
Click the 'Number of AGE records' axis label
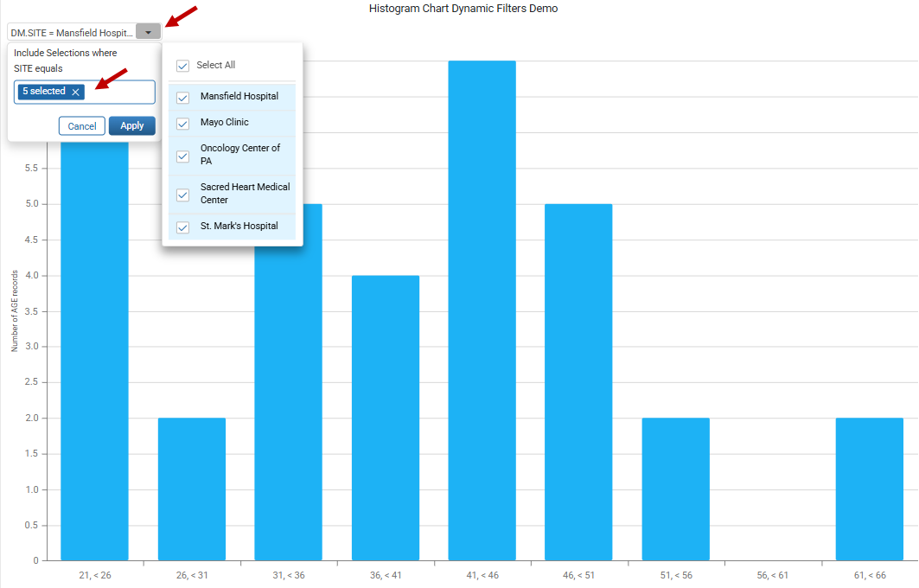click(x=15, y=310)
